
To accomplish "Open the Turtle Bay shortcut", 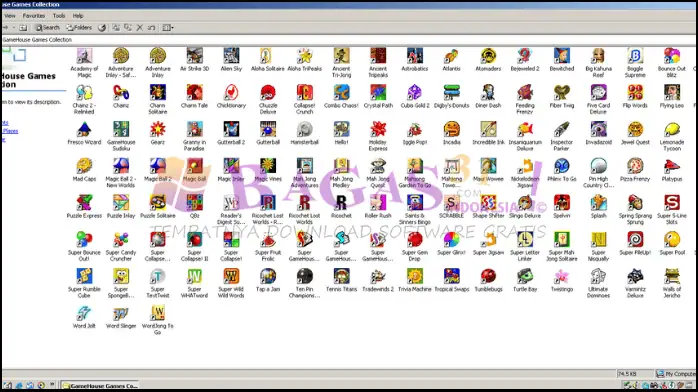I will [525, 277].
